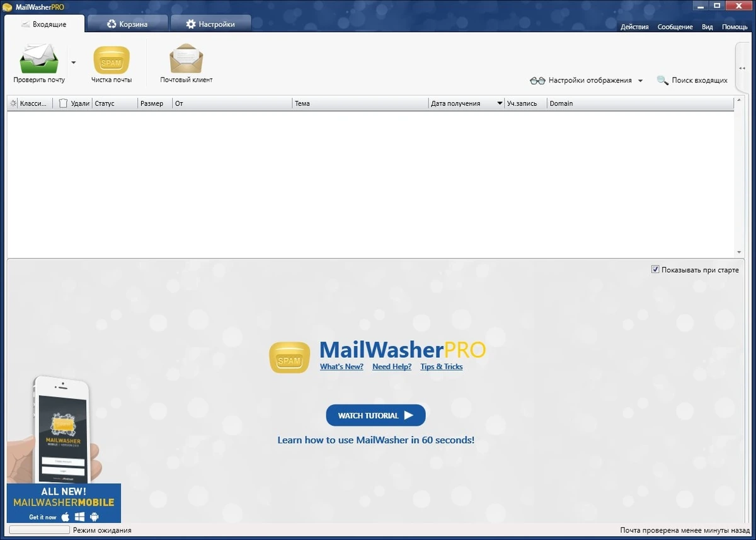This screenshot has height=540, width=756.
Task: Click Режим ожидания status text
Action: (102, 530)
